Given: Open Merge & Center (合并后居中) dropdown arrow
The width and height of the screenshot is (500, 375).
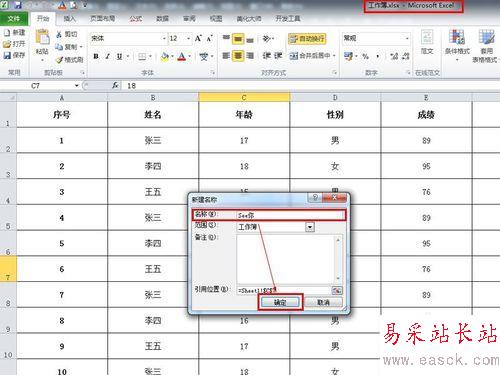Looking at the screenshot, I should pos(334,56).
